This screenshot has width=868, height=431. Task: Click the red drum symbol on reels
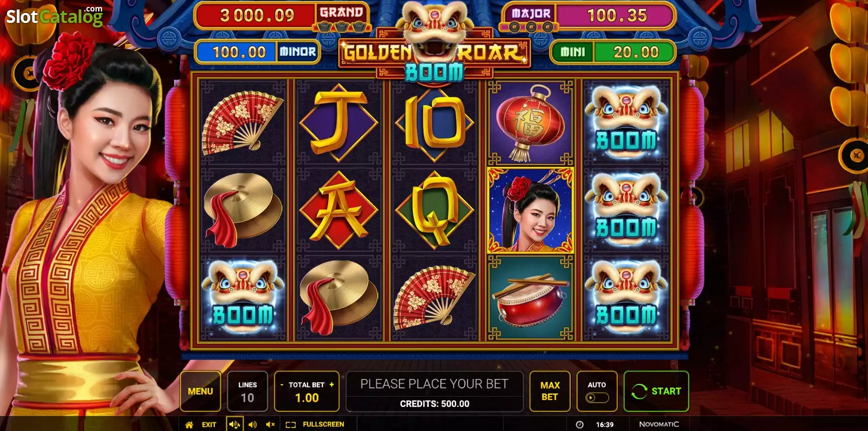coord(530,298)
